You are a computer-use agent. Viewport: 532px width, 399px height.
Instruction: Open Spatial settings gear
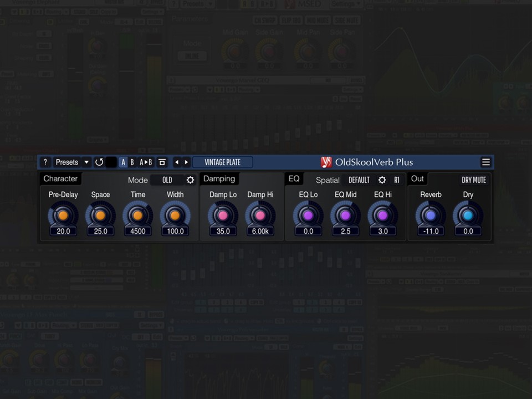(382, 180)
